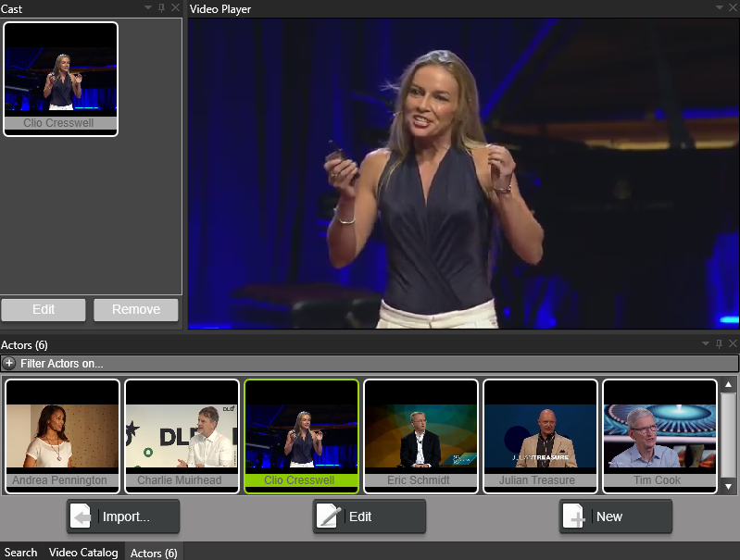Select the Andrea Pennington actor thumbnail
The image size is (740, 560).
(x=62, y=435)
